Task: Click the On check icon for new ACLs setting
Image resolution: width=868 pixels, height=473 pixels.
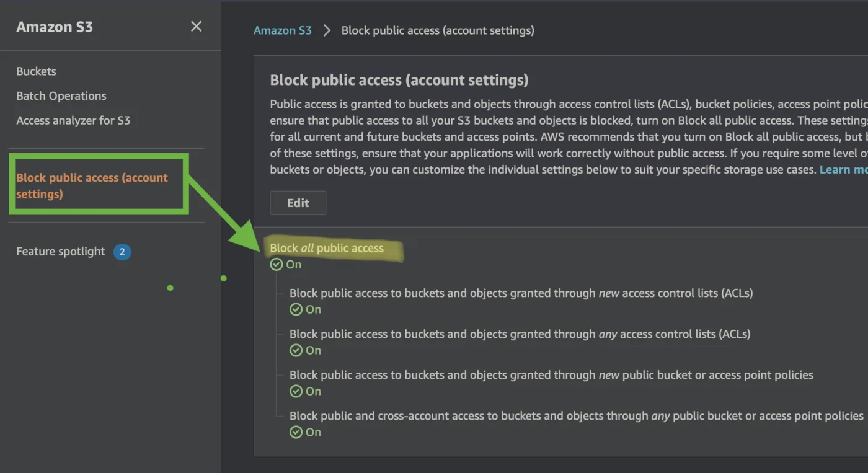Action: coord(296,309)
